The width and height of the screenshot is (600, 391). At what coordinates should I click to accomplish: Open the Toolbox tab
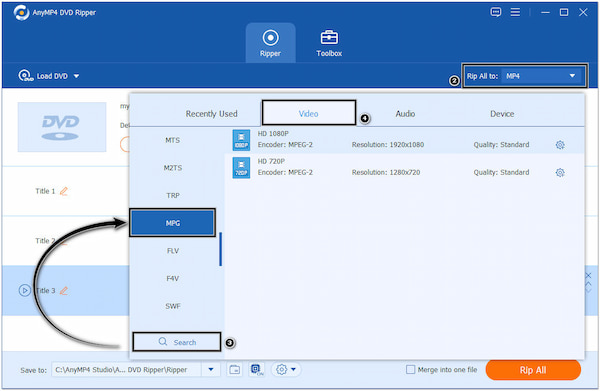pos(329,43)
